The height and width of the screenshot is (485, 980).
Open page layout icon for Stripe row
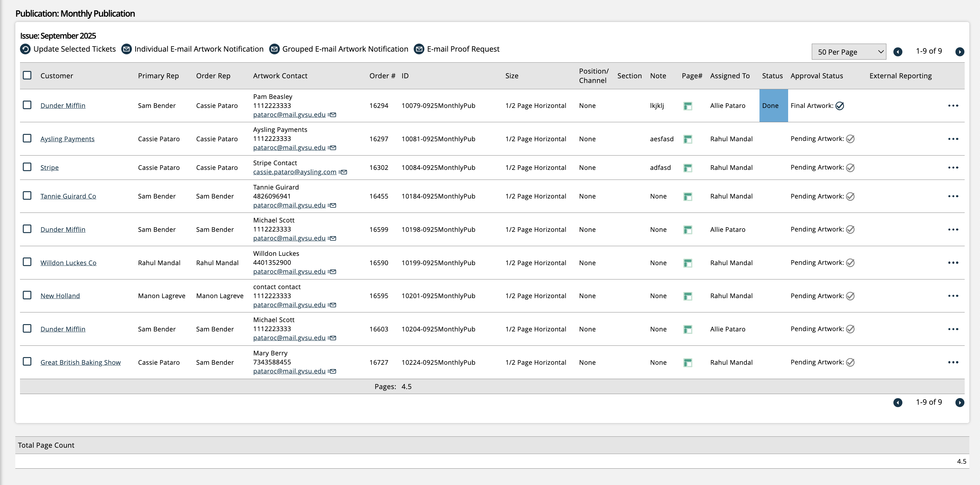pyautogui.click(x=688, y=168)
